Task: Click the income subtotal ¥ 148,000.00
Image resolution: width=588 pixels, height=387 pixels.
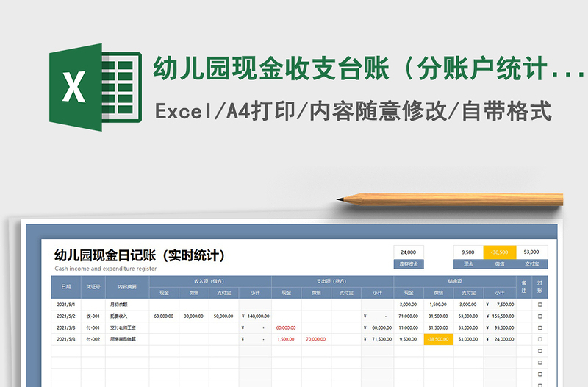Action: [x=255, y=316]
